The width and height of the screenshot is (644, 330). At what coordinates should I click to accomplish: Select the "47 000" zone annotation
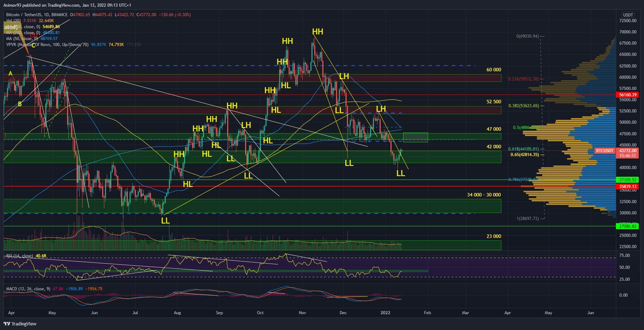pyautogui.click(x=494, y=129)
